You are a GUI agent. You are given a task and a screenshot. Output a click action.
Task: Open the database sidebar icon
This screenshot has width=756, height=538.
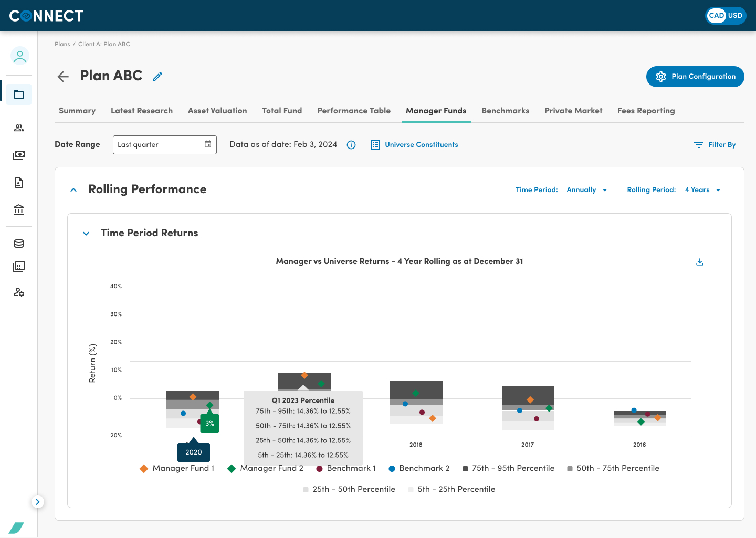coord(19,244)
